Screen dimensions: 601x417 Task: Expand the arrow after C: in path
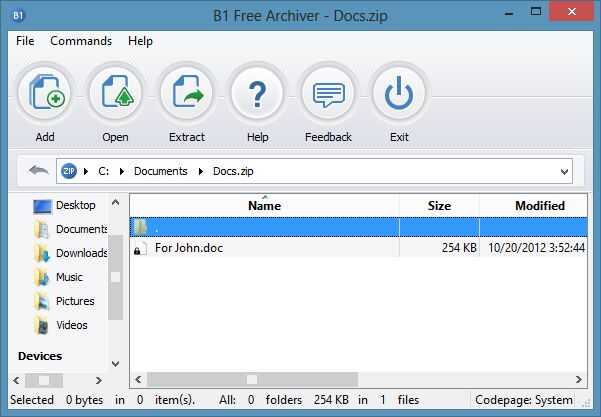[122, 171]
